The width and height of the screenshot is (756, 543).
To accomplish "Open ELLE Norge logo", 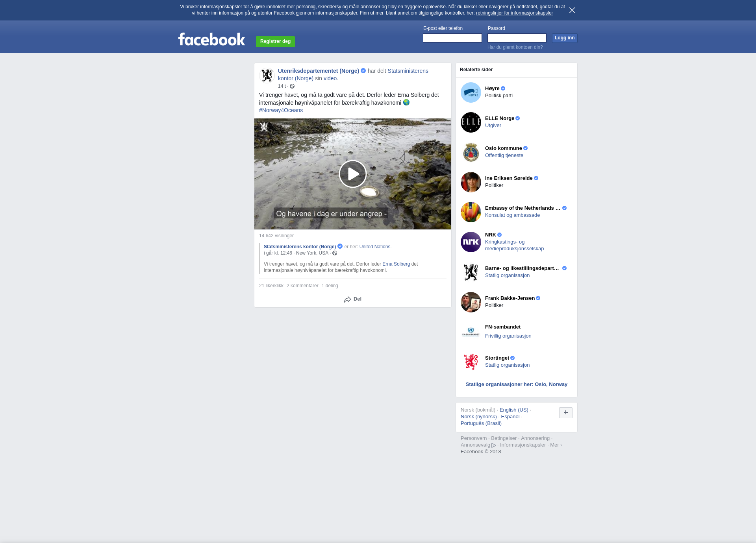I will click(471, 122).
